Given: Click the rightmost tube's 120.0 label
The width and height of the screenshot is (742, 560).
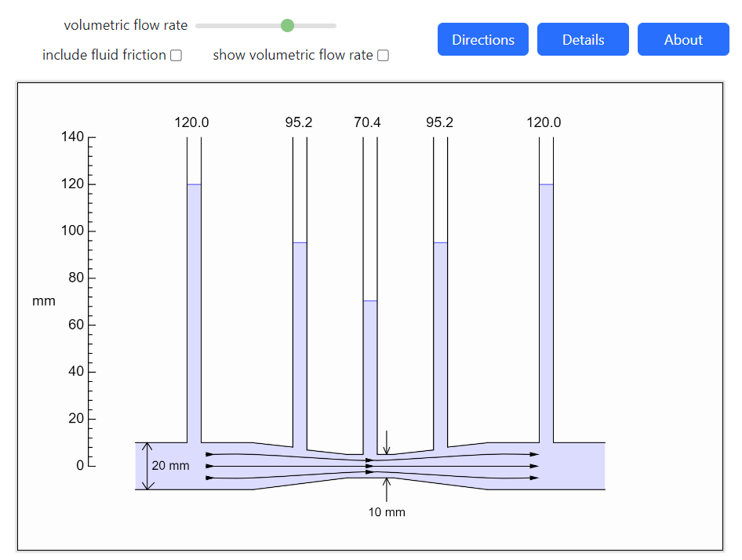Looking at the screenshot, I should (544, 122).
